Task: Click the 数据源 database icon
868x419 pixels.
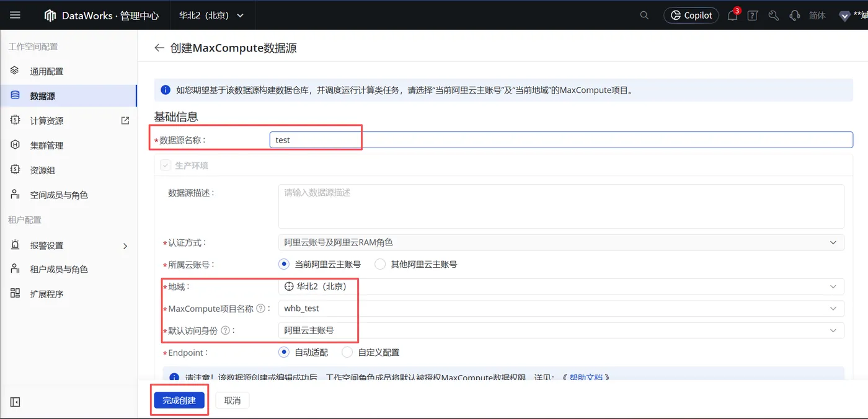Action: coord(15,95)
